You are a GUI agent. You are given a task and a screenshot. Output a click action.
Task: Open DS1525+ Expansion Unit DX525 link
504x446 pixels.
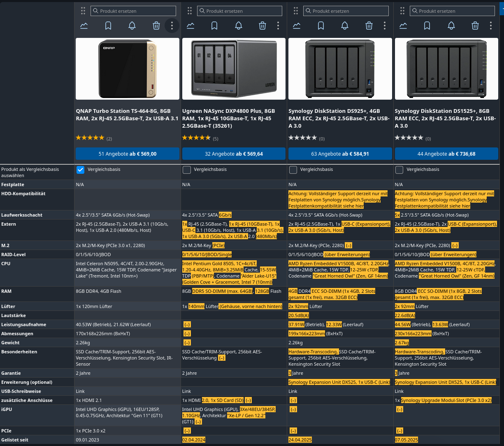pos(446,382)
